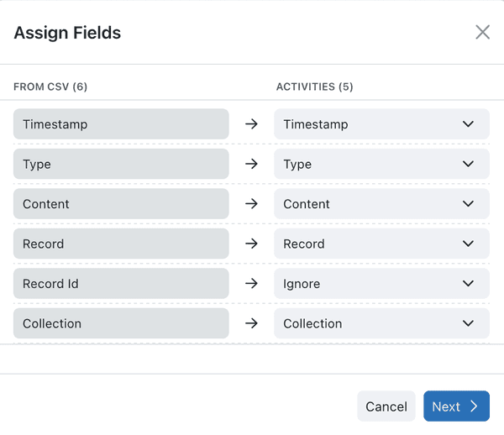Select the Record Id CSV source field

pyautogui.click(x=121, y=283)
